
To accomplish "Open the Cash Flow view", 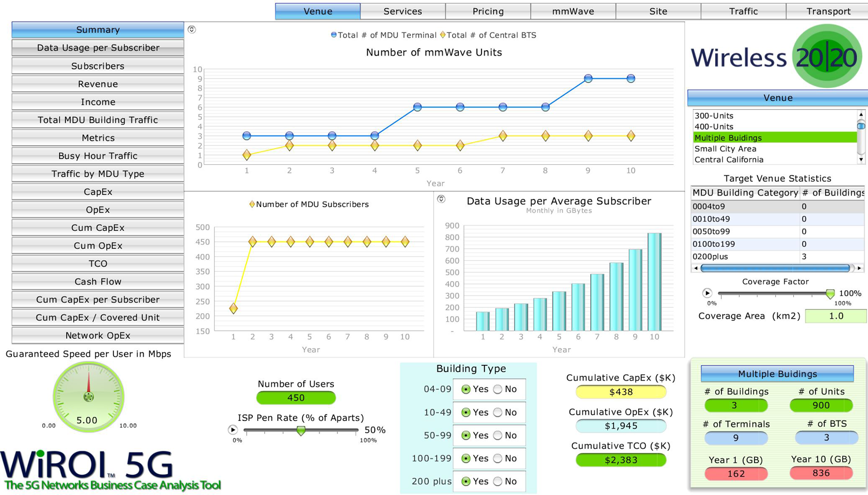I will (98, 281).
